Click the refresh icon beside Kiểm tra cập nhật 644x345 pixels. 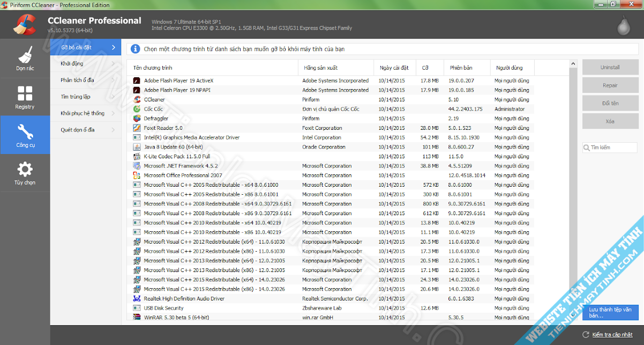(x=585, y=335)
